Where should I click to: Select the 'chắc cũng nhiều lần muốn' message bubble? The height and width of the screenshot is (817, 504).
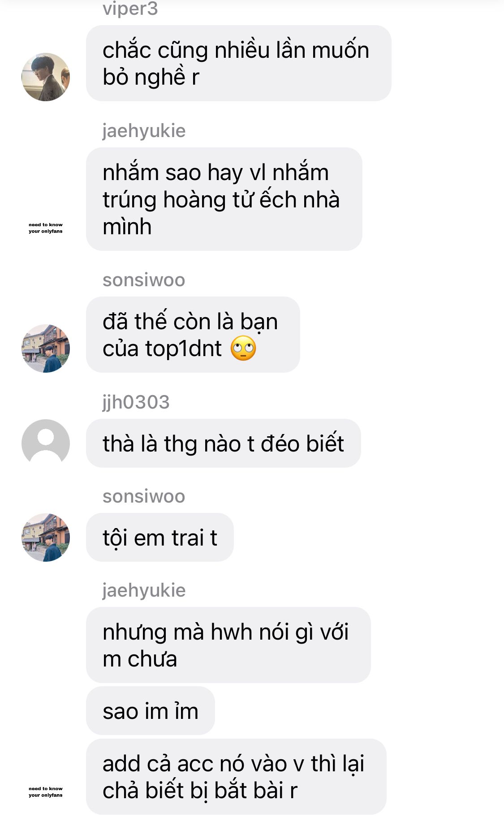(238, 63)
